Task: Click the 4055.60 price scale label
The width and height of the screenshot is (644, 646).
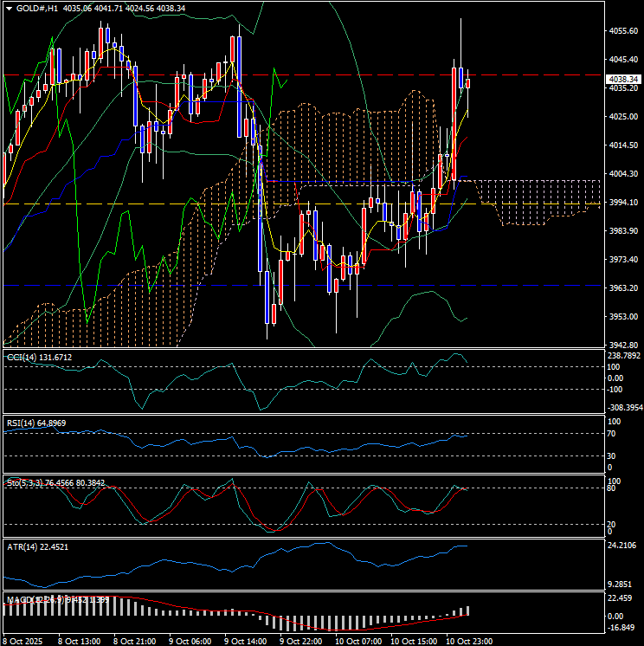Action: 623,31
